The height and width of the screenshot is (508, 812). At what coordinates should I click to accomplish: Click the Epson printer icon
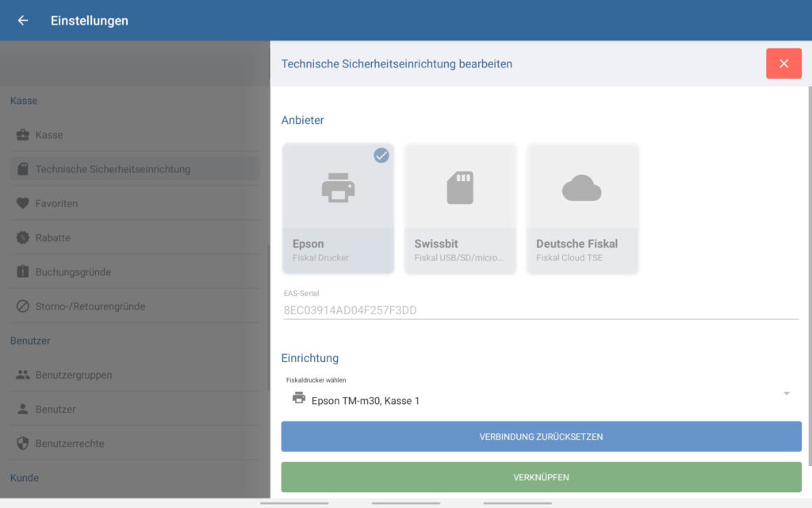point(338,187)
